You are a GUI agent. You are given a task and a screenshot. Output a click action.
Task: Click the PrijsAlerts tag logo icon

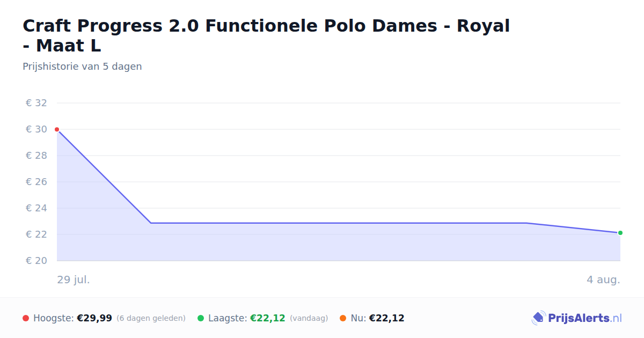[538, 318]
